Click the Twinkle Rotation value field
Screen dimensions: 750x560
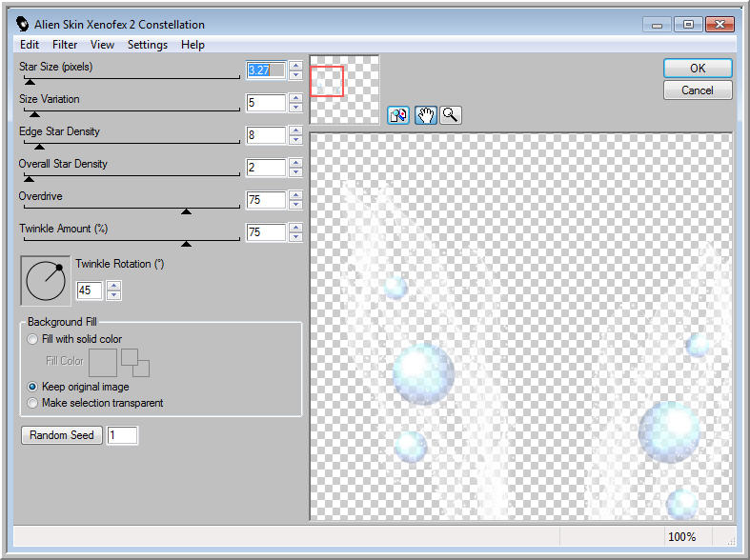pyautogui.click(x=90, y=290)
